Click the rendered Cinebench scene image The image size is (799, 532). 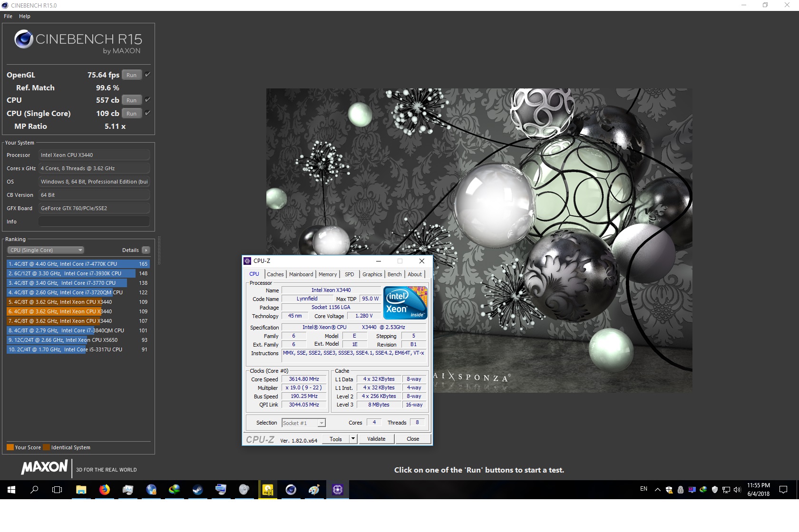coord(479,240)
